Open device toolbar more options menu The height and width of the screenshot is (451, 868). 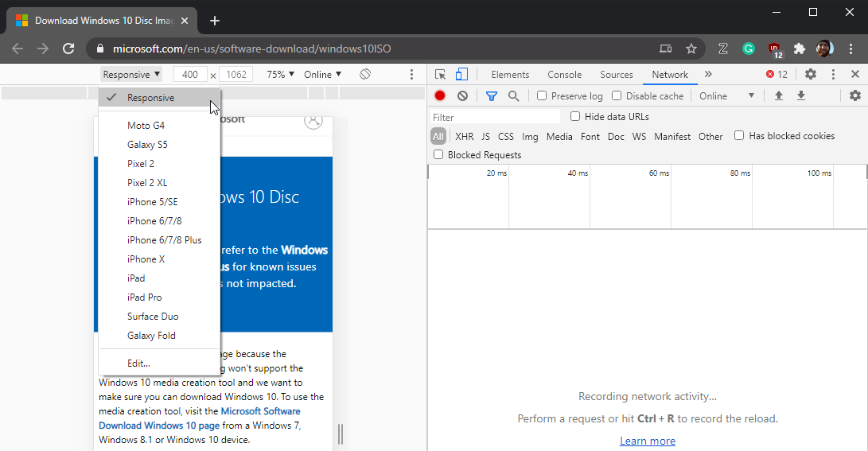pos(411,74)
